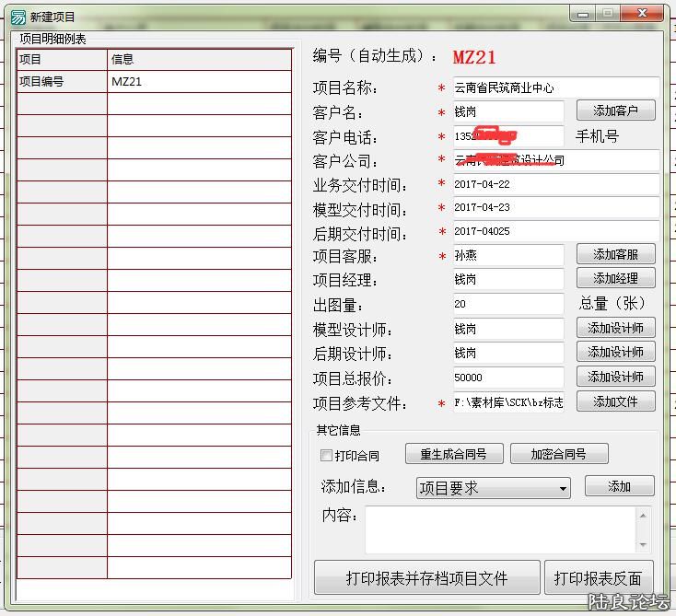Click the 内容 box scrollbar down arrow
The height and width of the screenshot is (616, 676).
644,544
